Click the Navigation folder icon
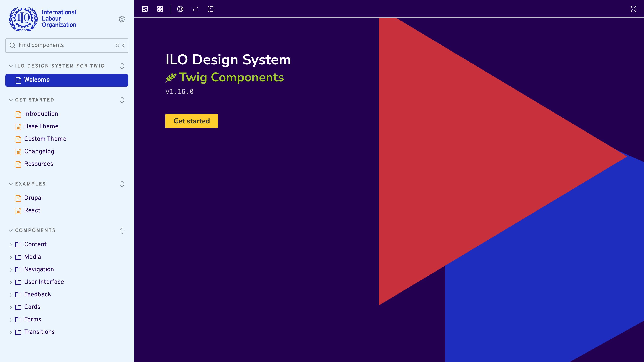644x362 pixels. point(18,269)
